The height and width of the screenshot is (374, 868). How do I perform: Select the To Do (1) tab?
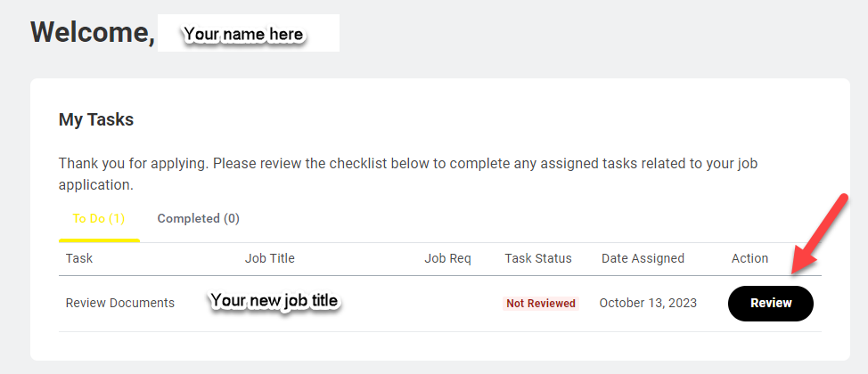[98, 218]
